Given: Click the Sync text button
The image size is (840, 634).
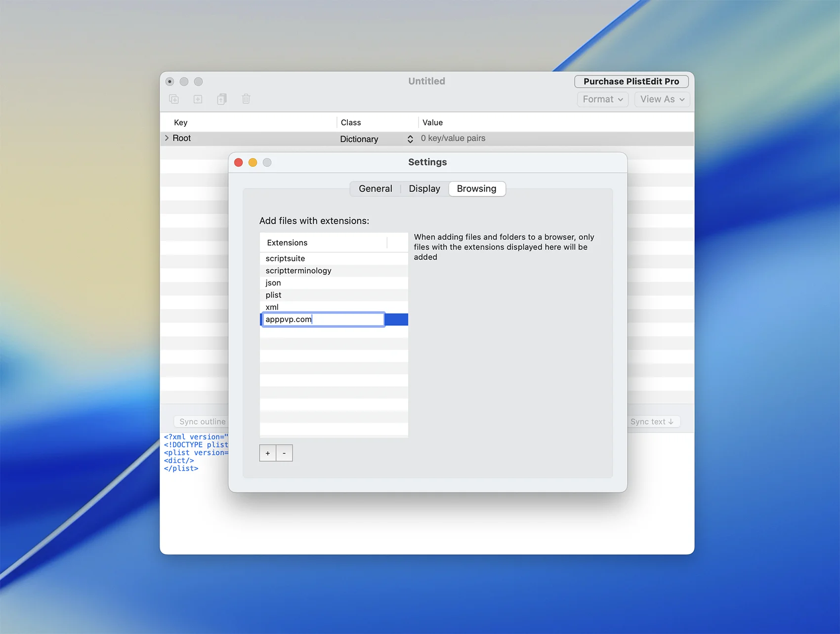Looking at the screenshot, I should (x=651, y=422).
